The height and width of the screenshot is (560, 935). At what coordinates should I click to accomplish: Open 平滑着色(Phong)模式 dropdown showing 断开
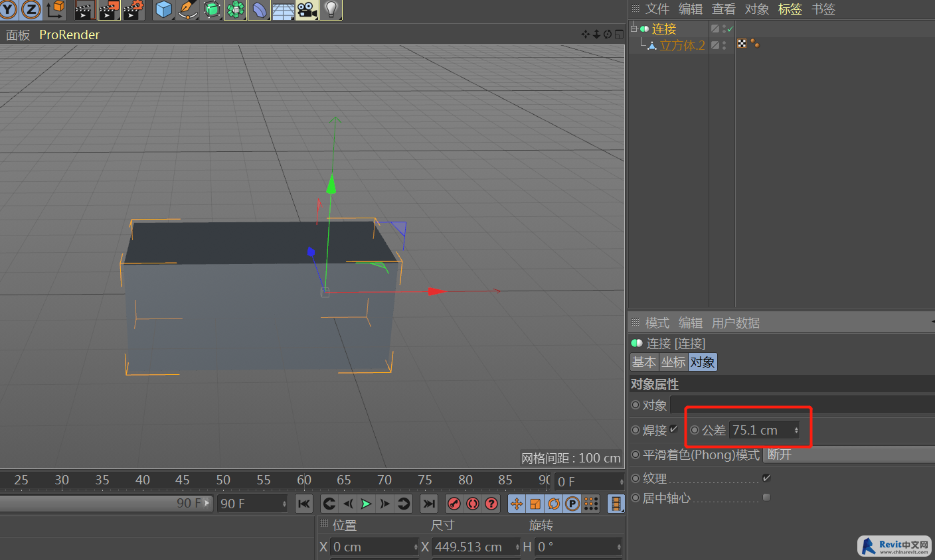849,455
